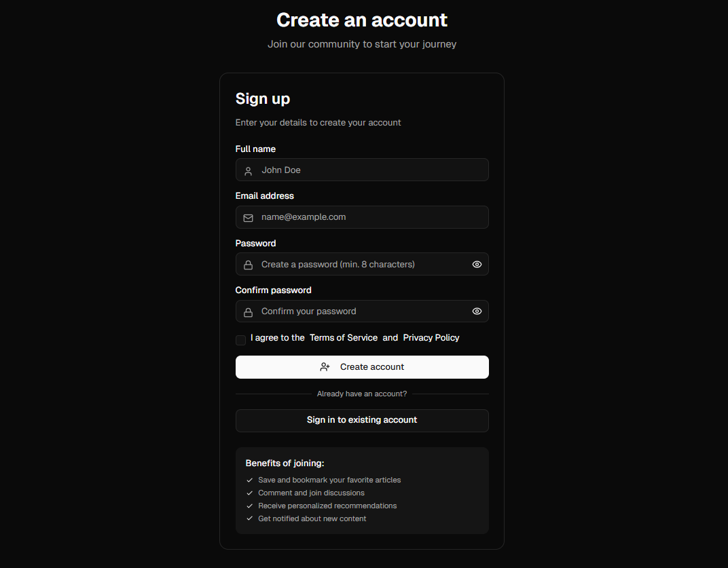Image resolution: width=728 pixels, height=568 pixels.
Task: Check the Terms of Service agreement checkbox
Action: tap(240, 340)
